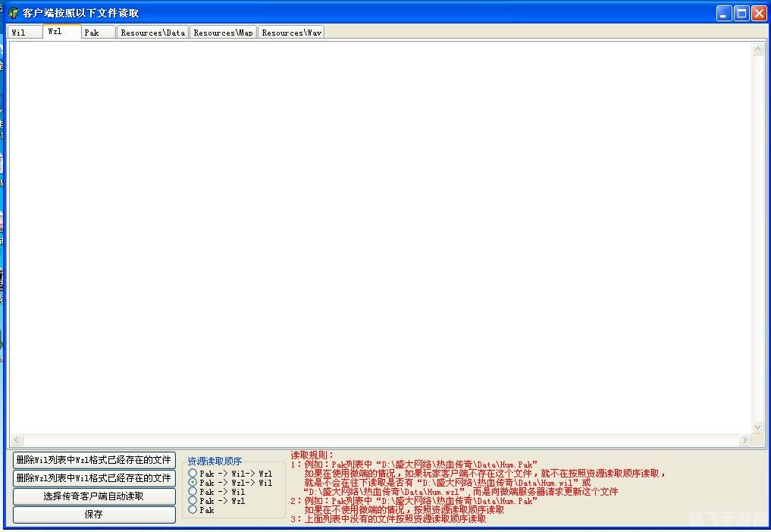Open the Resources\Wav tab

click(x=291, y=33)
